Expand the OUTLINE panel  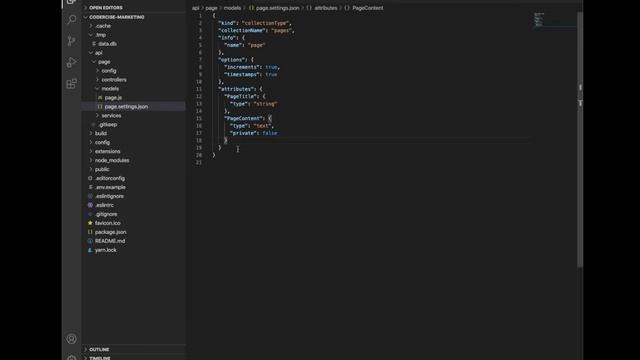pos(99,349)
